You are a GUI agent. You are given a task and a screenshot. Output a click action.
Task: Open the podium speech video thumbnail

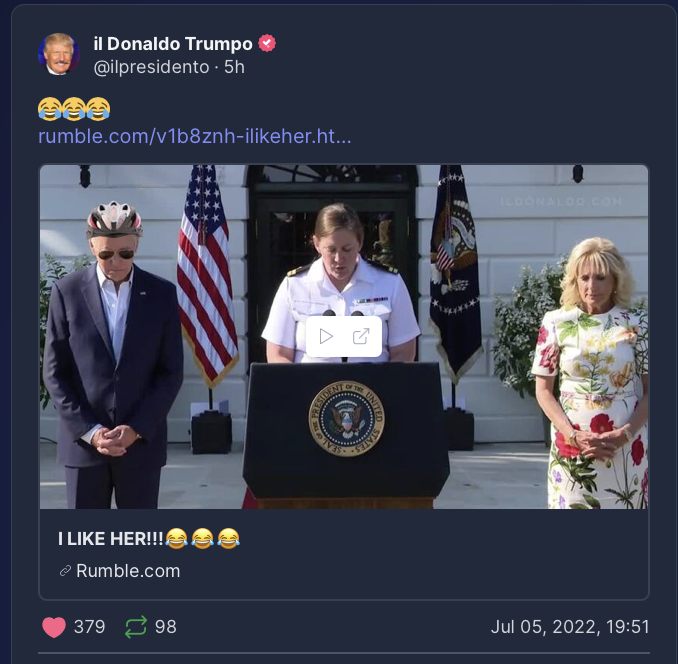pyautogui.click(x=344, y=336)
